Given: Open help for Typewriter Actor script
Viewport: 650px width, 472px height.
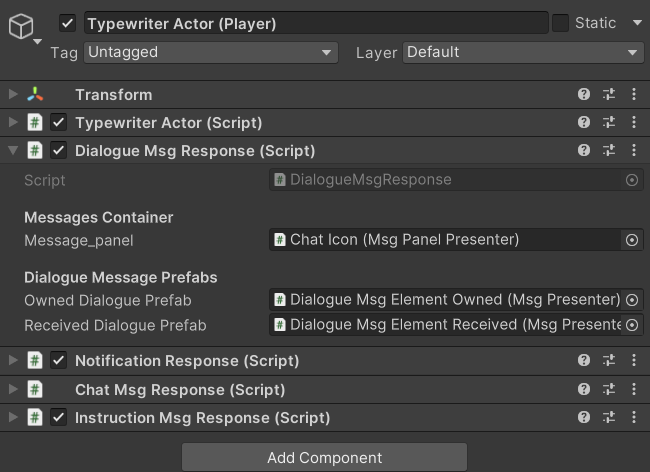Looking at the screenshot, I should [x=584, y=123].
